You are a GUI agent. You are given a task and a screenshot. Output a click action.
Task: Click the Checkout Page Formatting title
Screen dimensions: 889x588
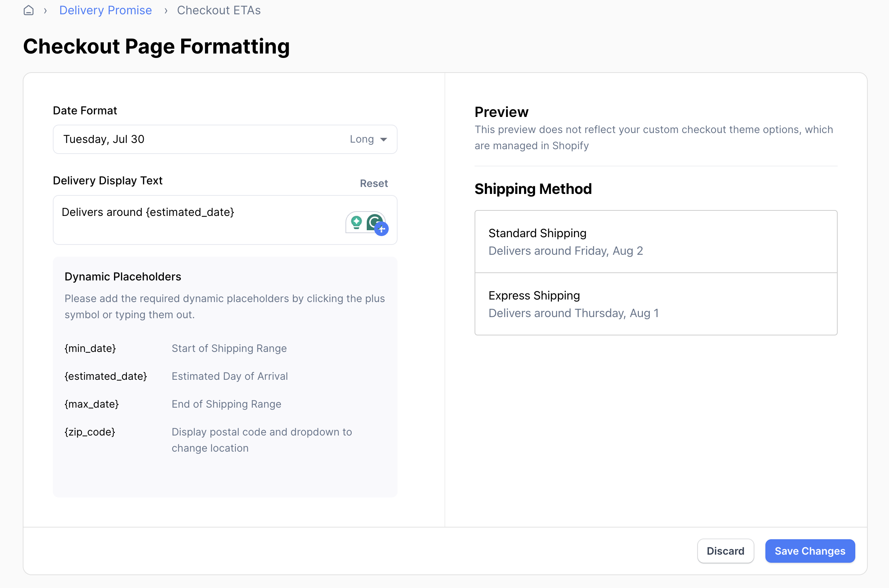157,46
